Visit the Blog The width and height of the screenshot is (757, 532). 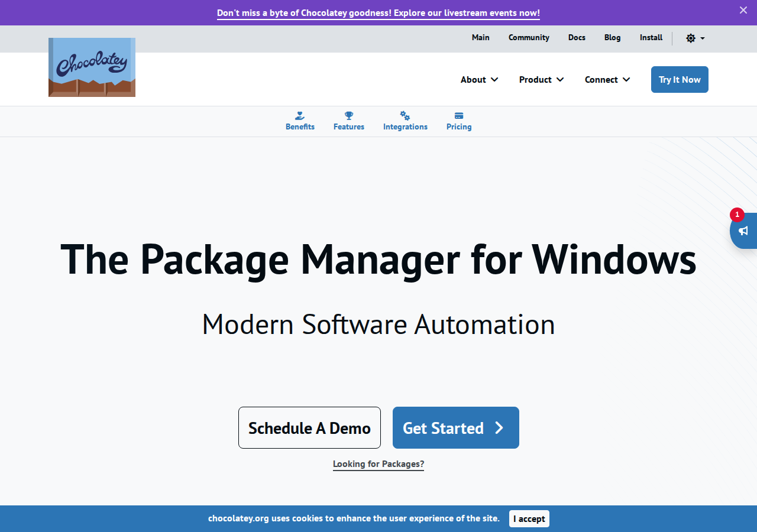(x=613, y=37)
